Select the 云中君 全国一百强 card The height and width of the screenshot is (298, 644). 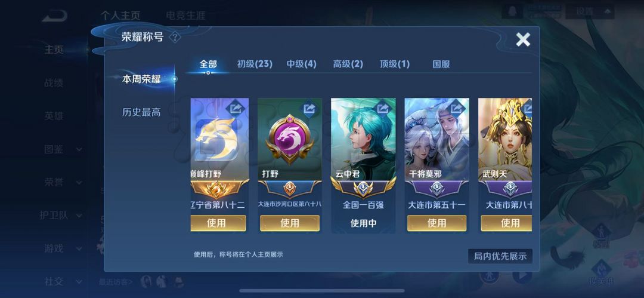point(363,165)
